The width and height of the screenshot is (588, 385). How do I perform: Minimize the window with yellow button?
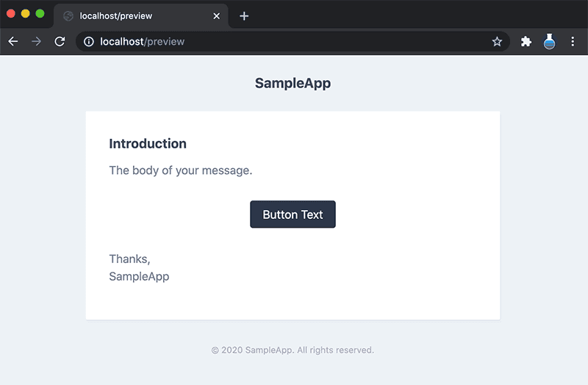[x=25, y=14]
